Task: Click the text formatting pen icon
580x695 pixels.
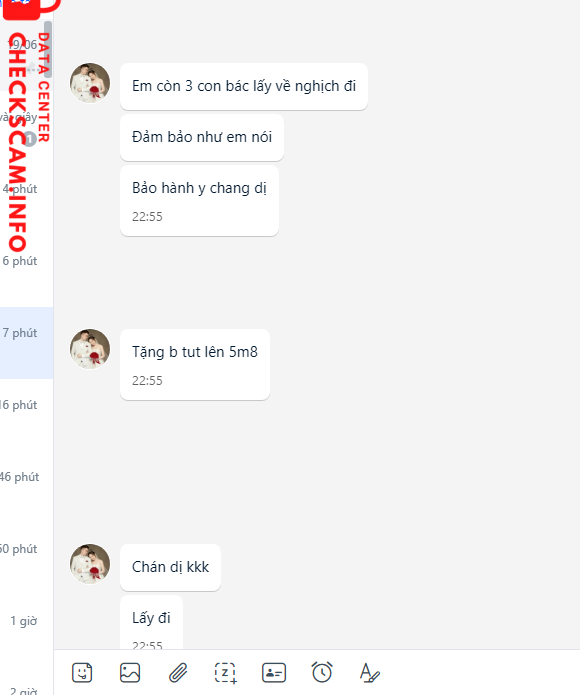Action: tap(370, 673)
